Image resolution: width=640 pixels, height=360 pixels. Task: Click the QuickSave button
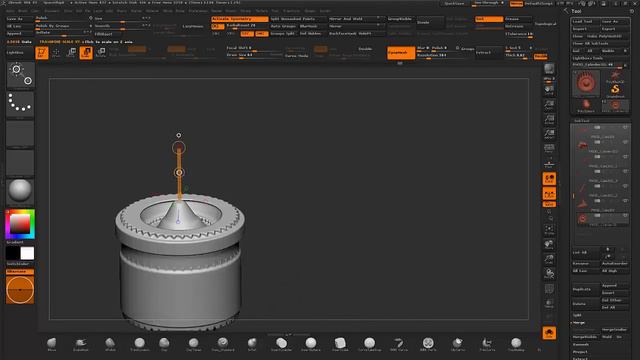click(454, 4)
